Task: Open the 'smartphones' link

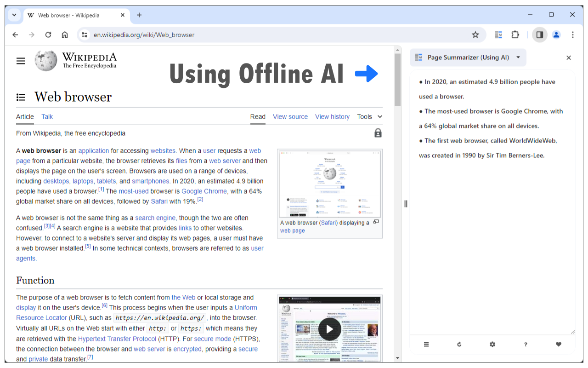Action: 151,181
